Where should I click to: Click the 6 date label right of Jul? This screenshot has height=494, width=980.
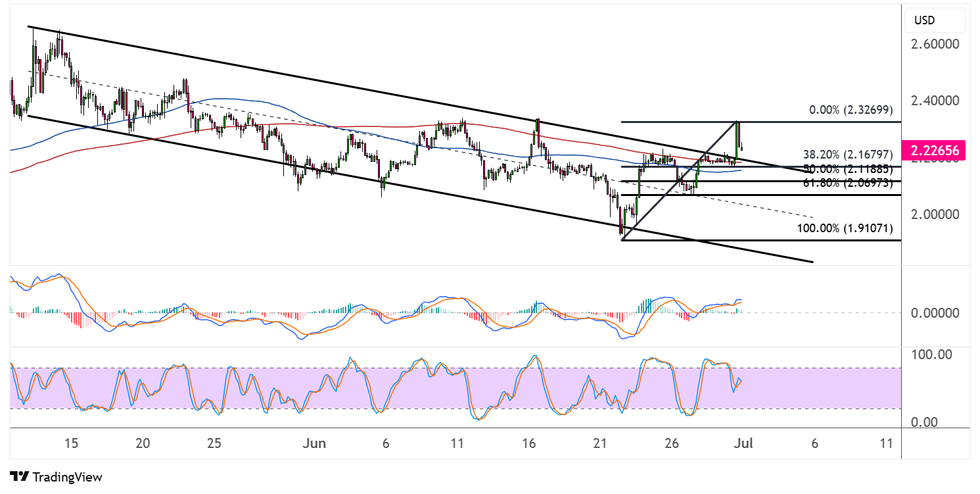click(x=814, y=443)
